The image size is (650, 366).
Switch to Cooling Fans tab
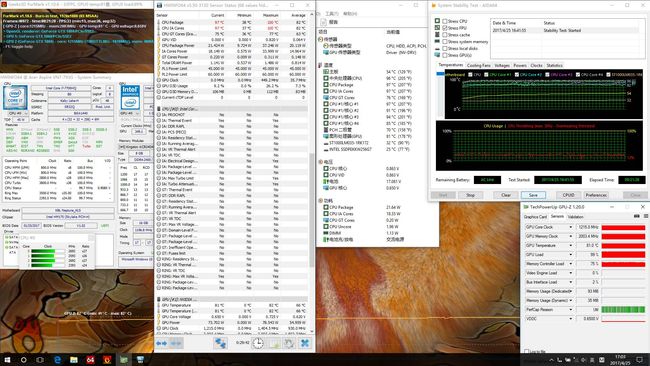[478, 65]
